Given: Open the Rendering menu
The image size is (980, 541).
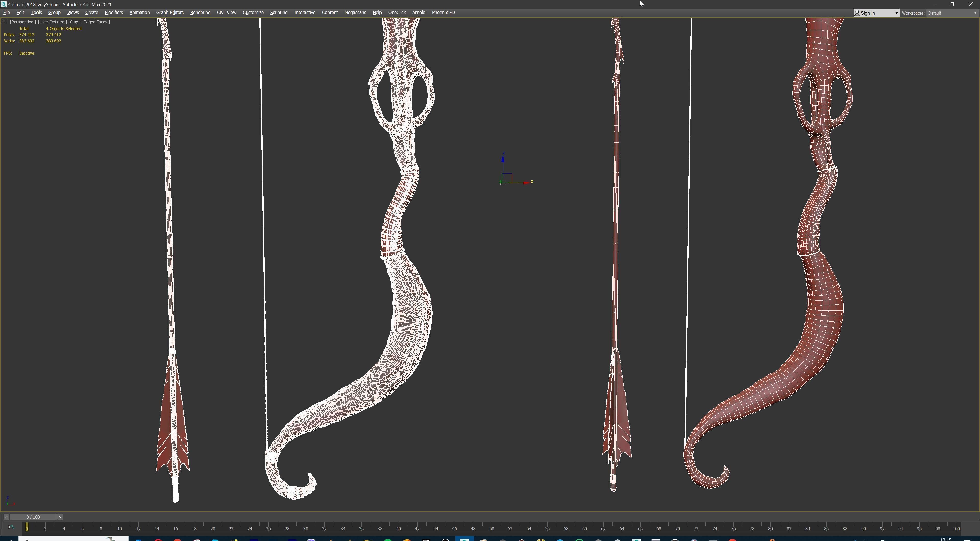Looking at the screenshot, I should point(200,13).
